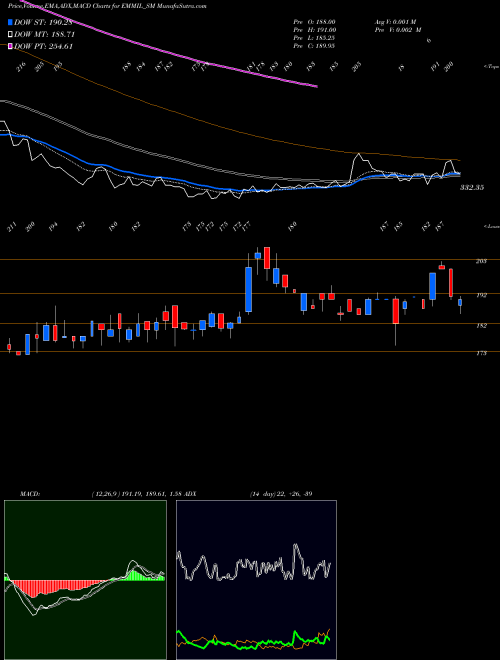Open the green MACD histogram panel
The image size is (500, 660).
click(x=85, y=580)
